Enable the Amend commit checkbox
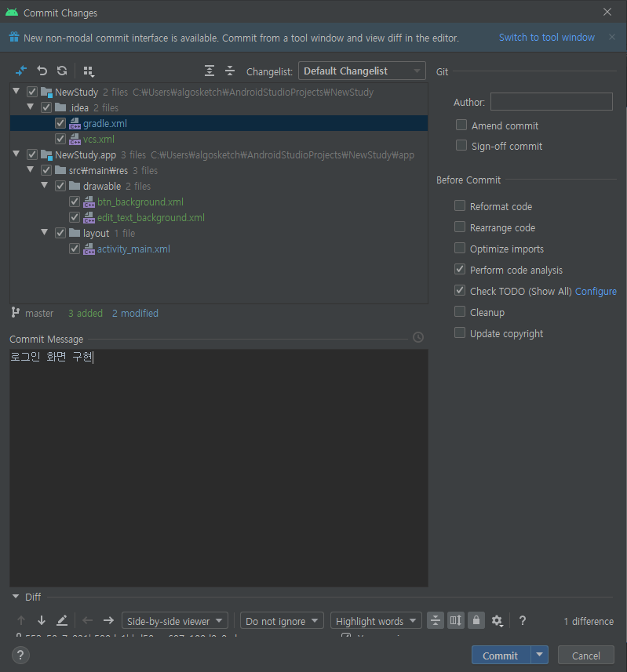Screen dimensions: 627x672 [x=461, y=125]
